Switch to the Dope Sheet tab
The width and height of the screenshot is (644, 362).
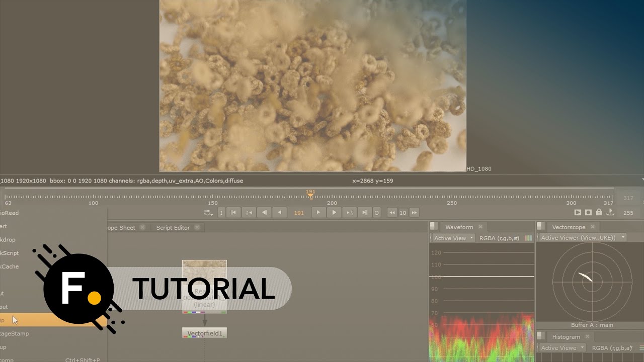tap(120, 228)
